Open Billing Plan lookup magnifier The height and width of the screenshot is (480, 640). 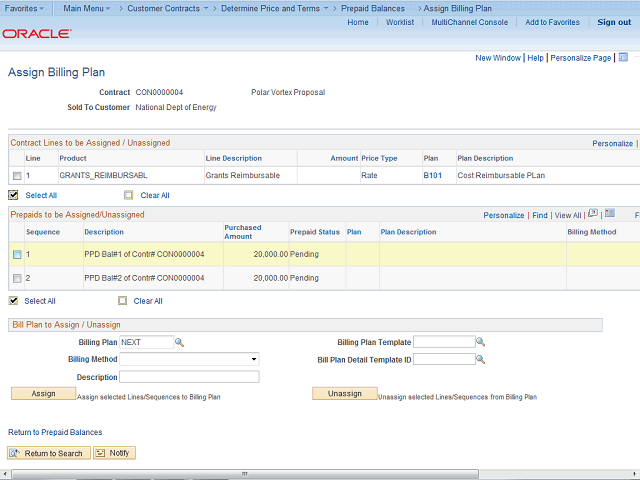point(180,342)
